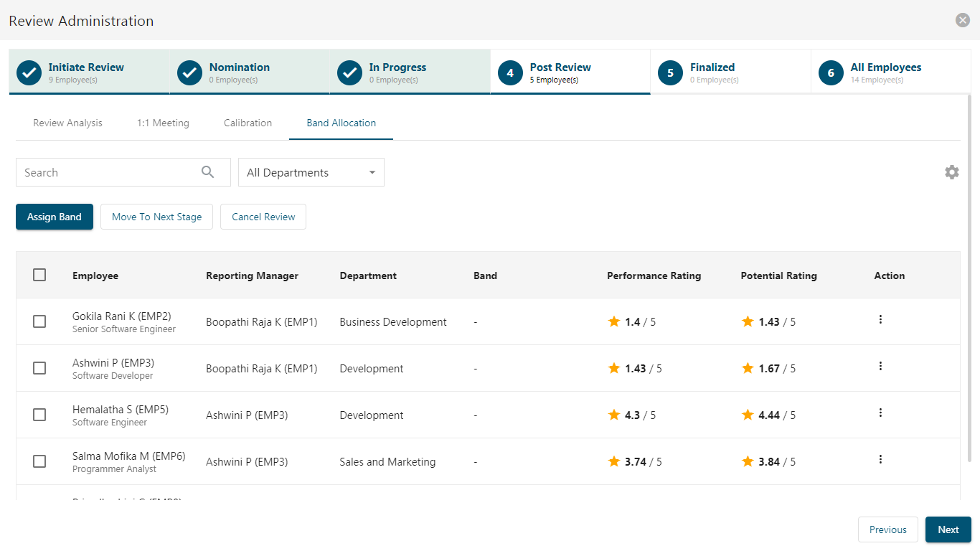Click Move To Next Stage button
The width and height of the screenshot is (980, 551).
[156, 217]
